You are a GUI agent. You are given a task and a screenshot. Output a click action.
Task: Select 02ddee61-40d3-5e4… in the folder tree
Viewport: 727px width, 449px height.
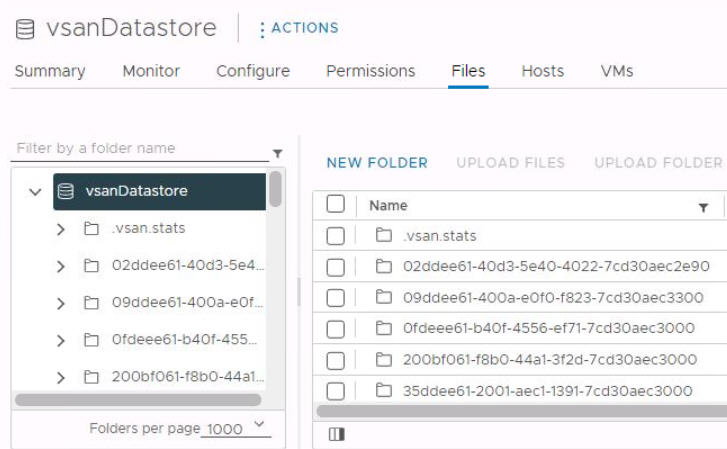point(188,265)
